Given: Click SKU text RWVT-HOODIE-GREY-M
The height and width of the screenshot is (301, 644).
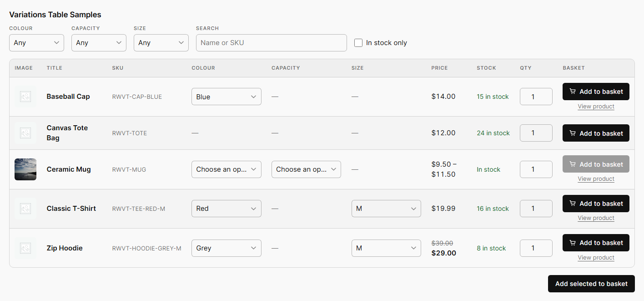Looking at the screenshot, I should coord(147,248).
